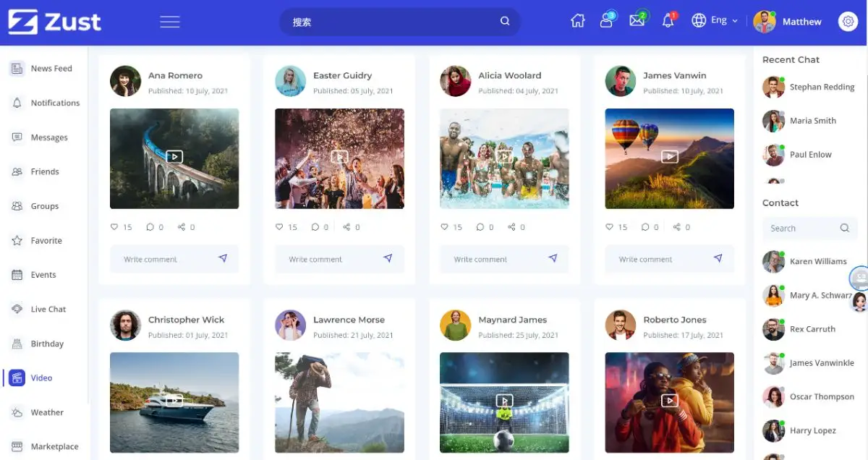Click the notification bell in header
This screenshot has width=868, height=460.
(668, 21)
